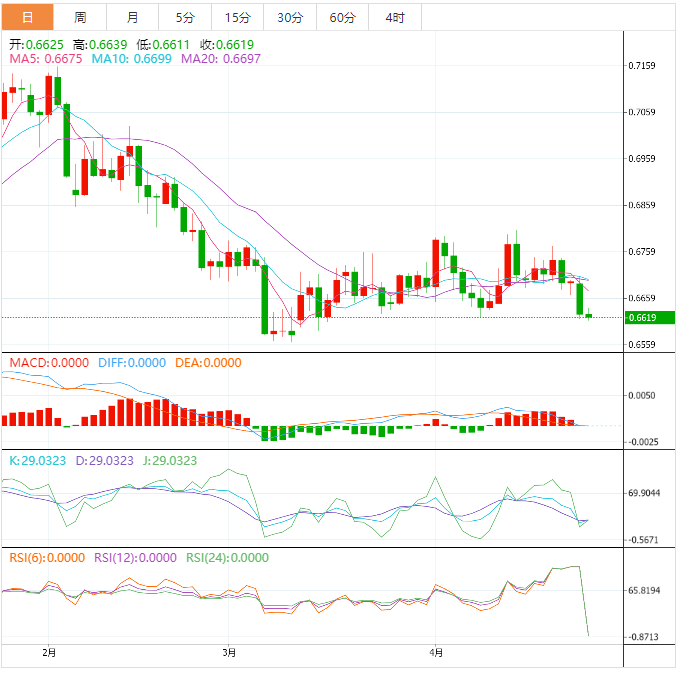The height and width of the screenshot is (673, 679).
Task: Choose the 30分 timeframe tab
Action: coord(290,17)
